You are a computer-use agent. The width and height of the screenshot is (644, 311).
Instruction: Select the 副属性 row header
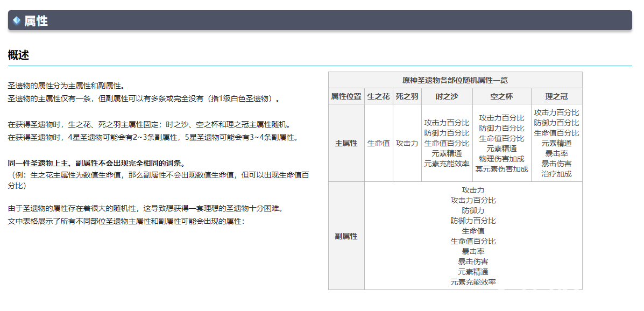pyautogui.click(x=346, y=236)
